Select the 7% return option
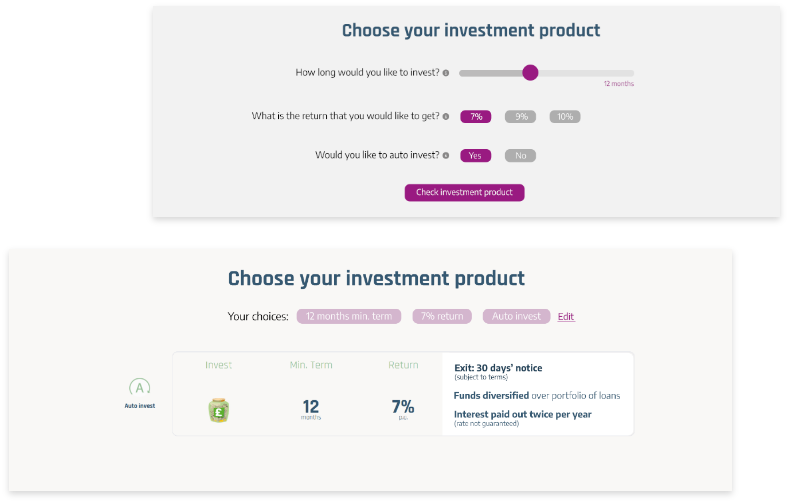This screenshot has width=789, height=503. pyautogui.click(x=475, y=117)
